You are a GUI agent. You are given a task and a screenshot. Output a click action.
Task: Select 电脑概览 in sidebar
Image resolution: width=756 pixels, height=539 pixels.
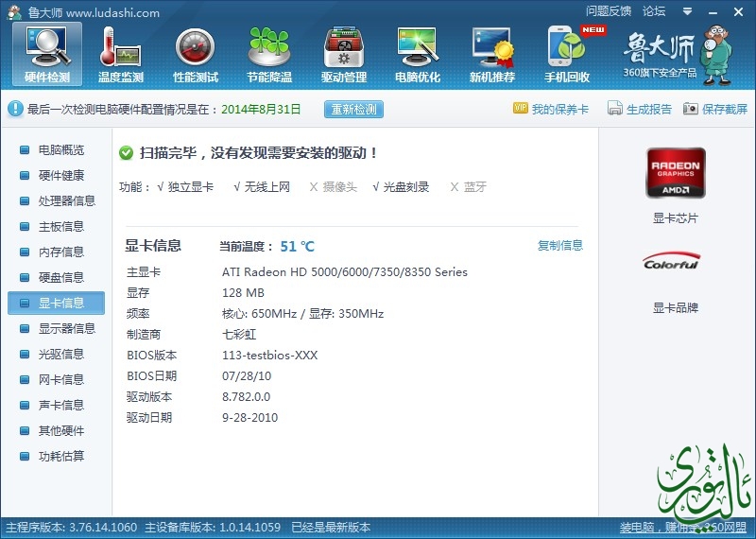tap(60, 150)
